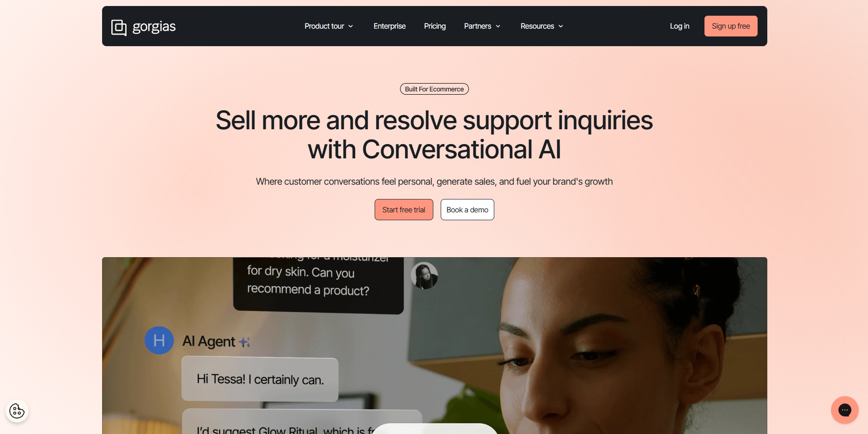This screenshot has width=868, height=434.
Task: Go to the Pricing page
Action: 435,26
